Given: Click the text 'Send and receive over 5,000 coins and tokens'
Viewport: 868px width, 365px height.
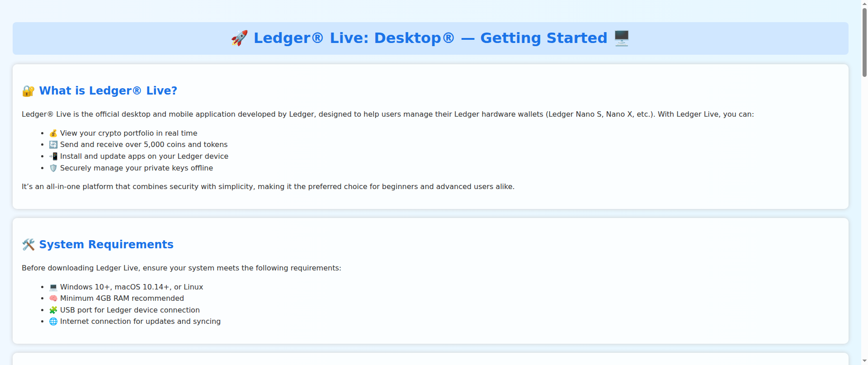Looking at the screenshot, I should [x=144, y=145].
